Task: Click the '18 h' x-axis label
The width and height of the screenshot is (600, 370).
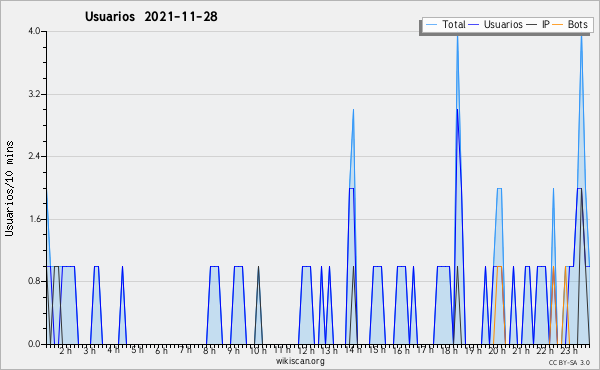Action: coord(449,351)
